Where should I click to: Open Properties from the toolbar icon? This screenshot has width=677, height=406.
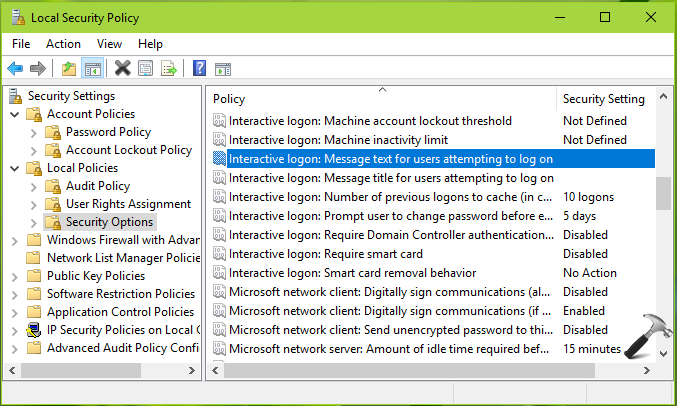[146, 68]
